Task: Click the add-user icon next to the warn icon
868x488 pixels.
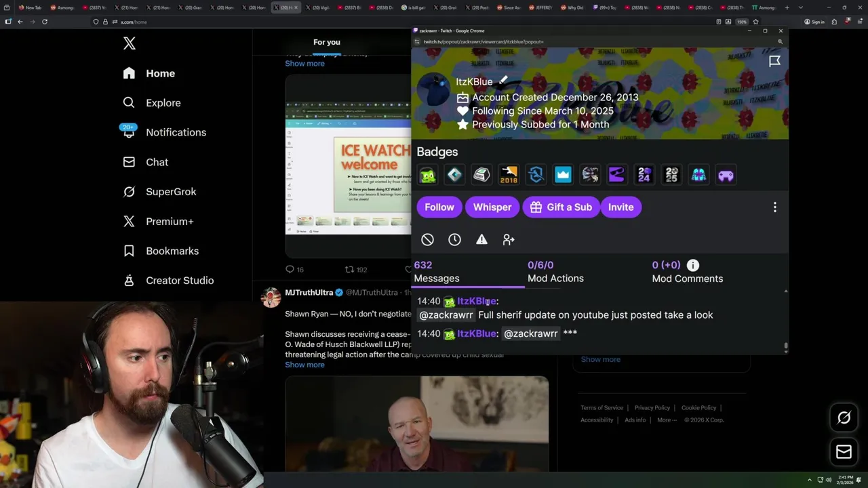Action: coord(509,239)
